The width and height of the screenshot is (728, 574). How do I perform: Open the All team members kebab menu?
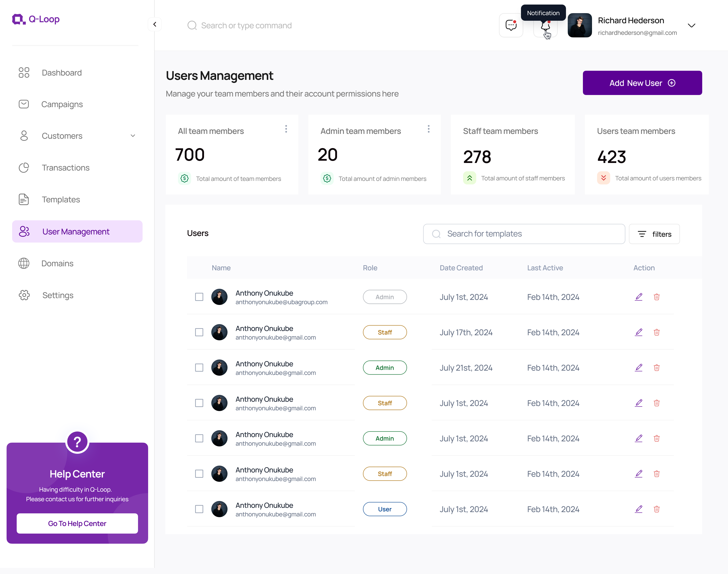pyautogui.click(x=286, y=129)
